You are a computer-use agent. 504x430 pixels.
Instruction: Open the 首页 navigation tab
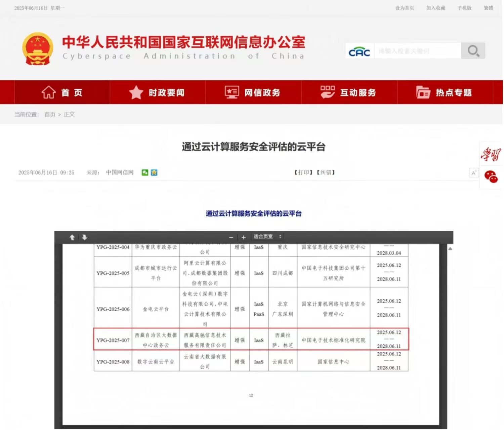tap(62, 92)
